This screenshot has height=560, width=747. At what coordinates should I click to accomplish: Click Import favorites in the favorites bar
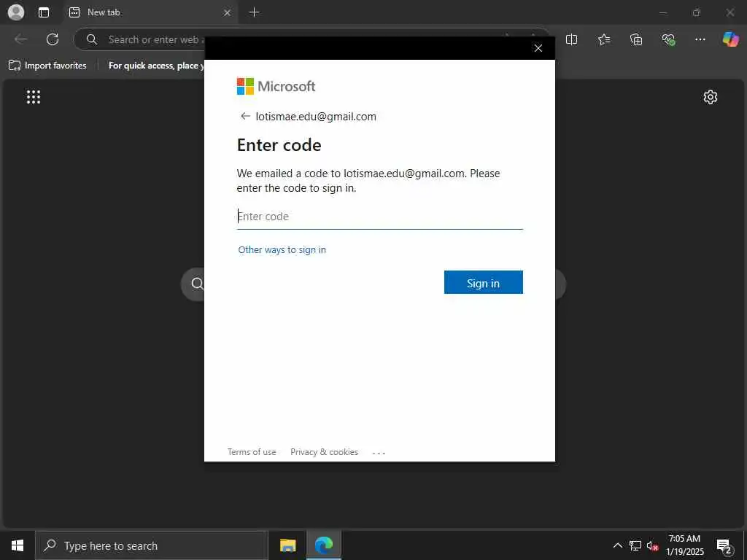47,66
